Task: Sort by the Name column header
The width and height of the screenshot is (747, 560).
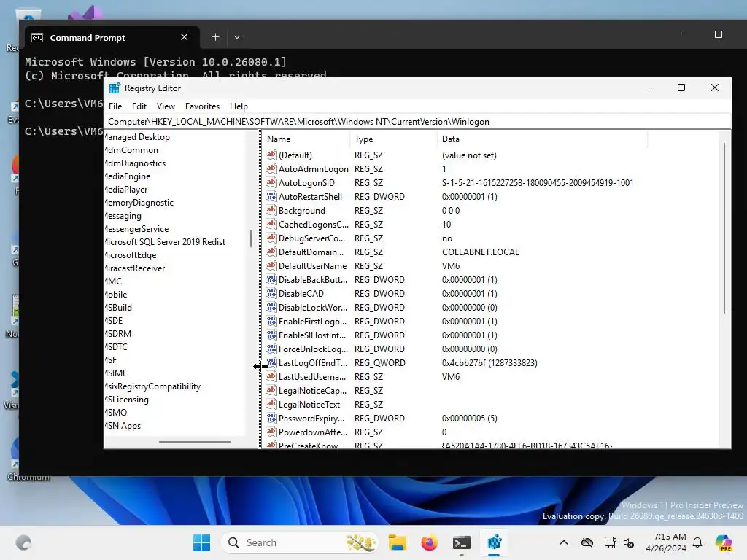Action: [x=307, y=139]
